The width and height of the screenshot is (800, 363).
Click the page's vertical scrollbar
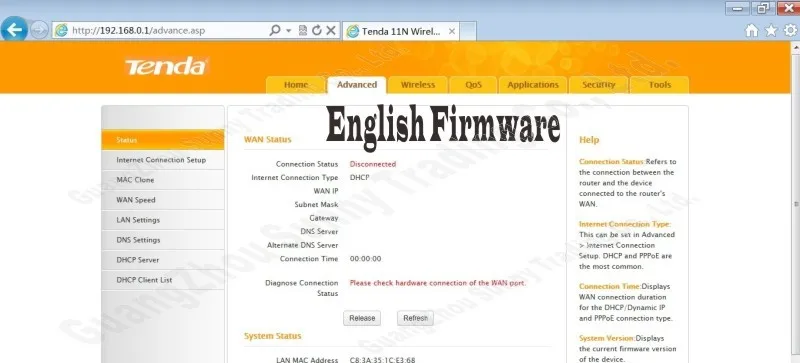795,204
